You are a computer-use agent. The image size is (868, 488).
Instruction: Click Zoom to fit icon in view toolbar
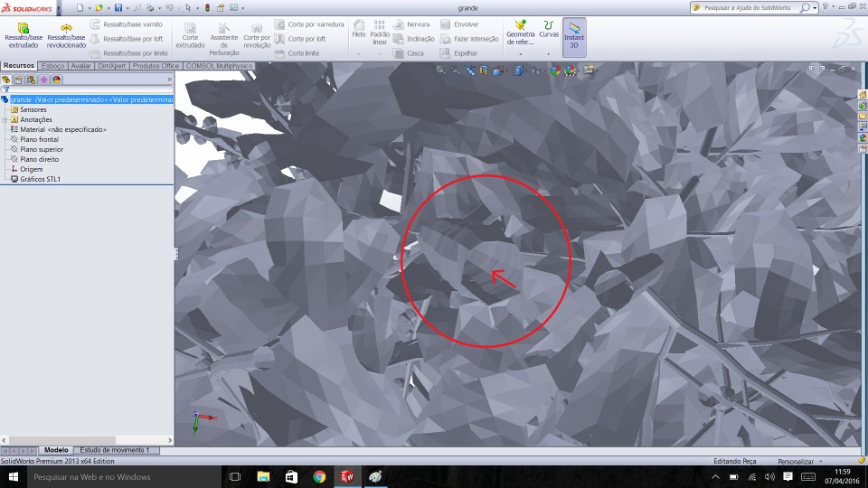(x=440, y=70)
